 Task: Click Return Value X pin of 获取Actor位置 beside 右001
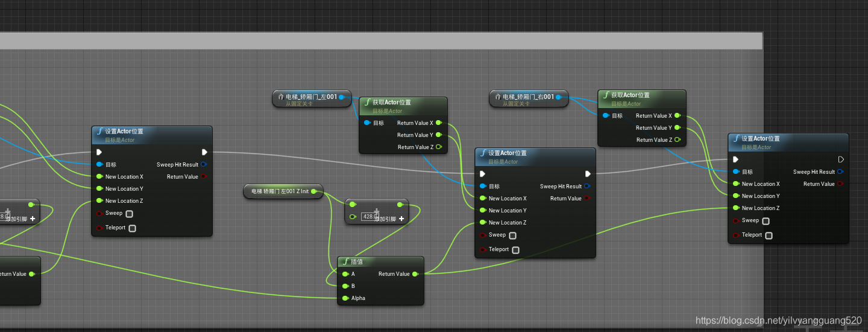pyautogui.click(x=678, y=115)
